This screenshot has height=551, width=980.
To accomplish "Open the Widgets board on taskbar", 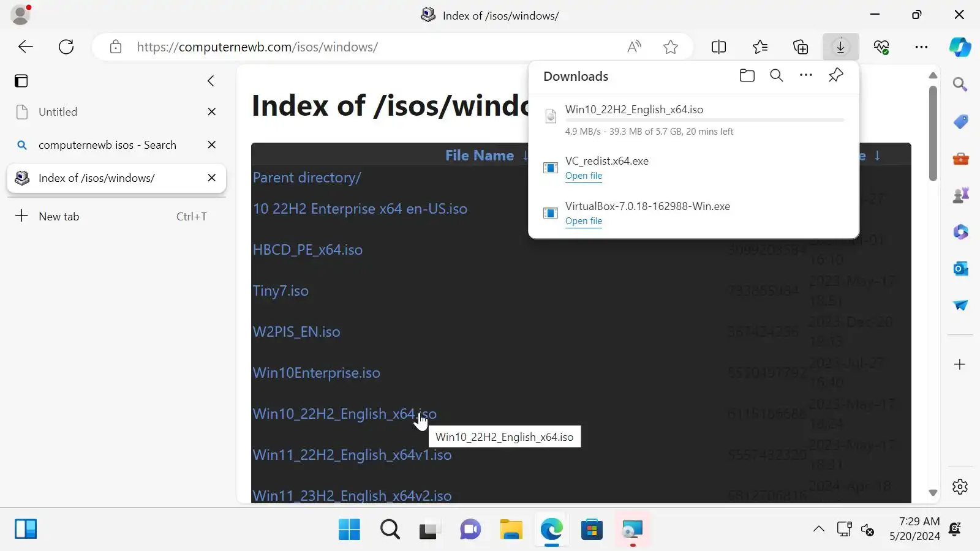I will (26, 529).
